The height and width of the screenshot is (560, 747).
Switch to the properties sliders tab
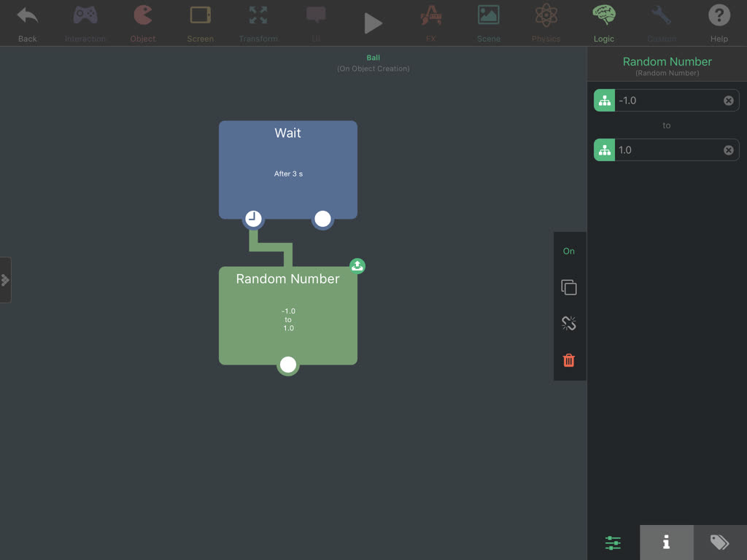[613, 542]
